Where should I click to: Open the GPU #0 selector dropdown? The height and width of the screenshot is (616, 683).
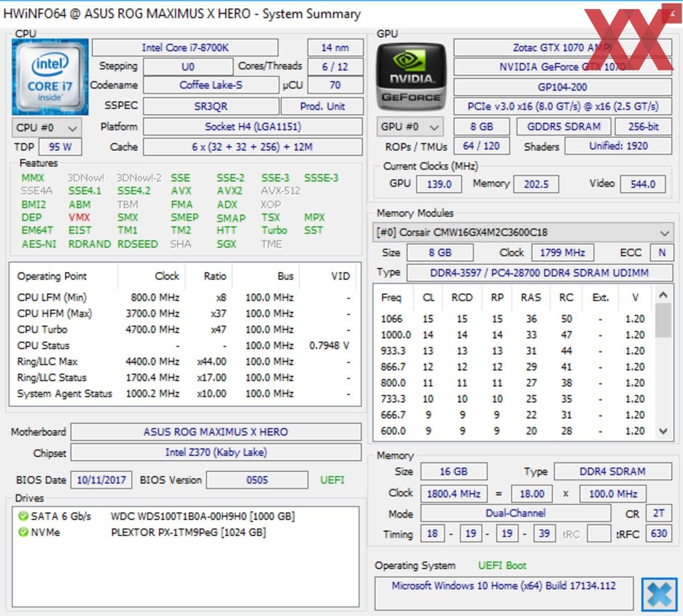(x=411, y=127)
